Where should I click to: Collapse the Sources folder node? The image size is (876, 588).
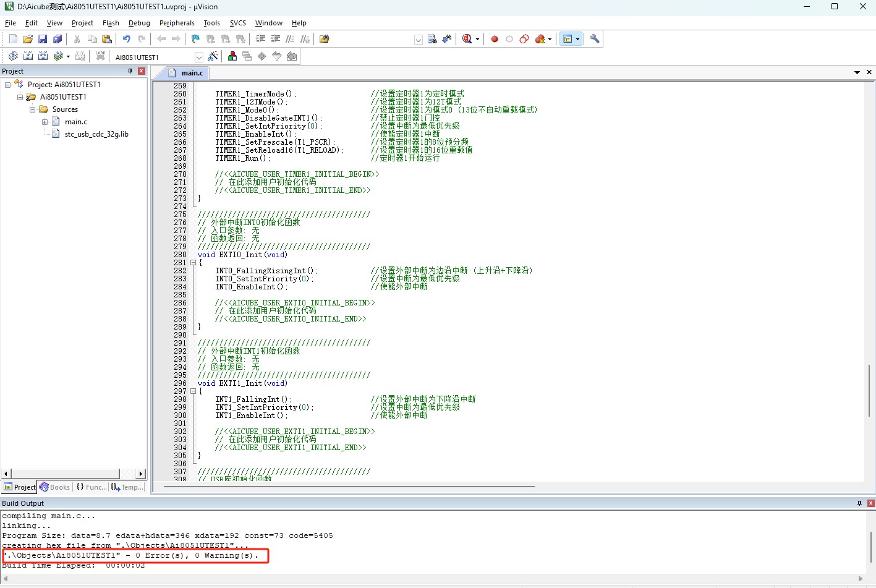pos(32,109)
